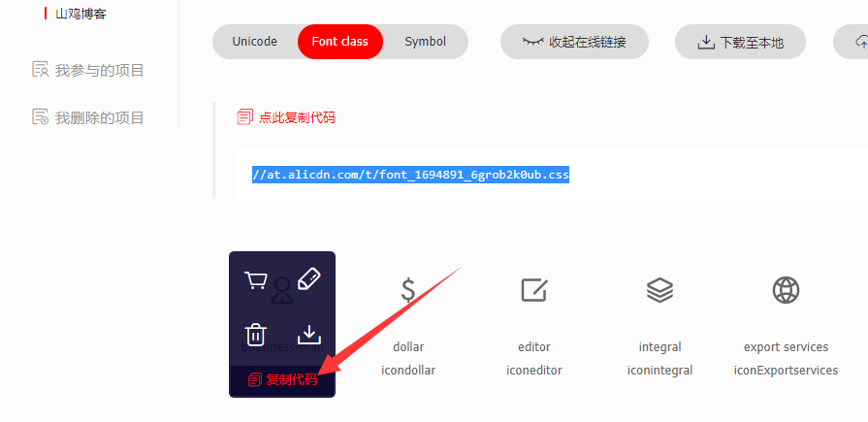Click the highlighted alicdn CSS link text

coord(411,175)
